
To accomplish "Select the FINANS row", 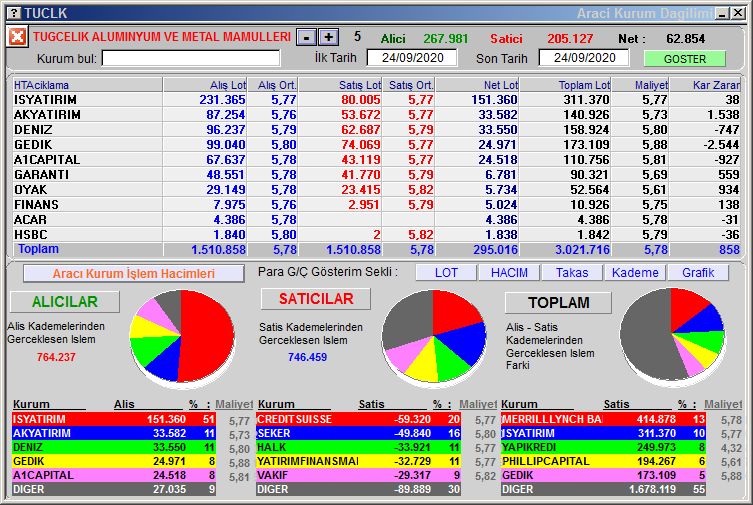I will (376, 204).
